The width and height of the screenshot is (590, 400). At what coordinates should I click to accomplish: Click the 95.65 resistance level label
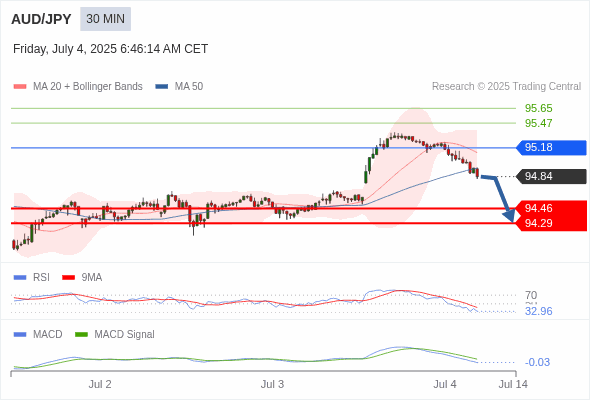tap(538, 108)
